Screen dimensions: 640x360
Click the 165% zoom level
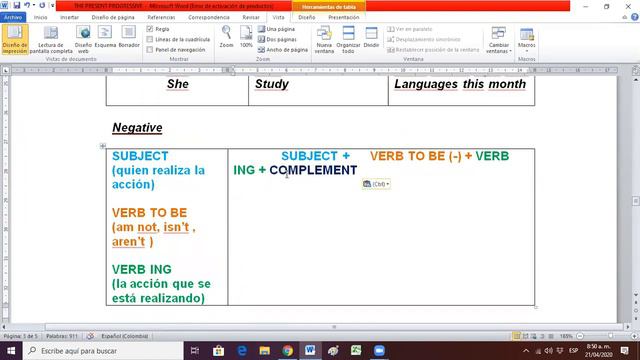tap(566, 336)
